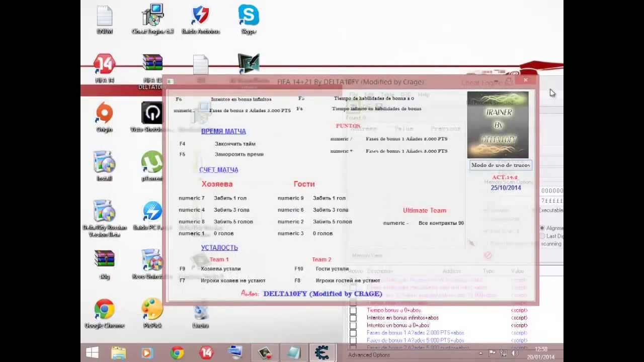Select the ENEM text file on the desktop
Image resolution: width=644 pixels, height=362 pixels.
[105, 19]
